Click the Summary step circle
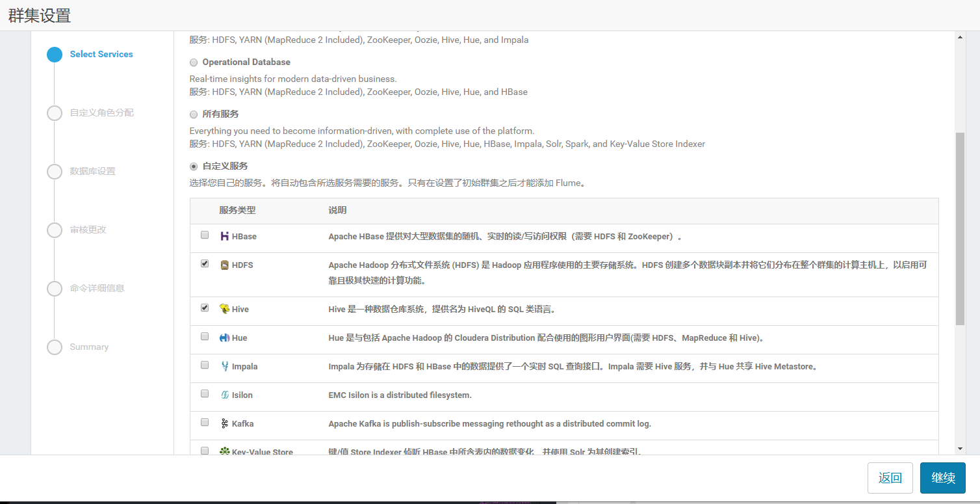 [55, 347]
